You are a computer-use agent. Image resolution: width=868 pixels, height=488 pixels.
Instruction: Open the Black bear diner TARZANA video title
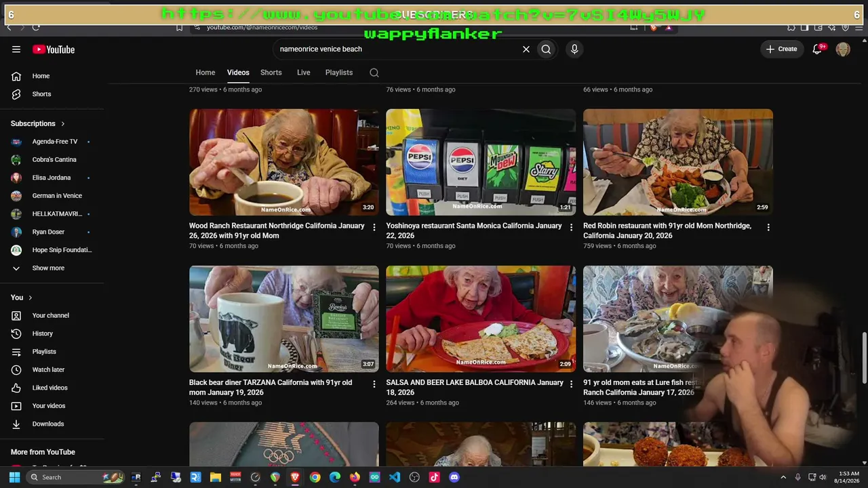(x=271, y=387)
